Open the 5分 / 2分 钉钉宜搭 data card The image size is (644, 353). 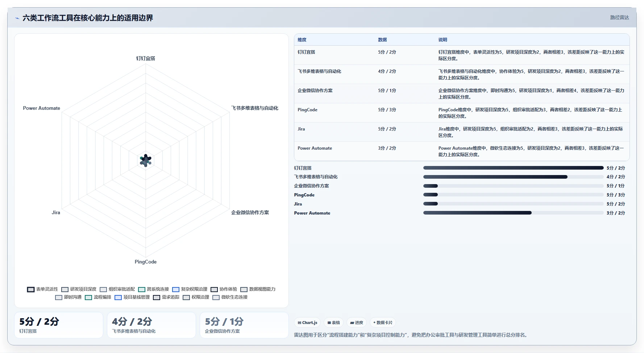(59, 325)
